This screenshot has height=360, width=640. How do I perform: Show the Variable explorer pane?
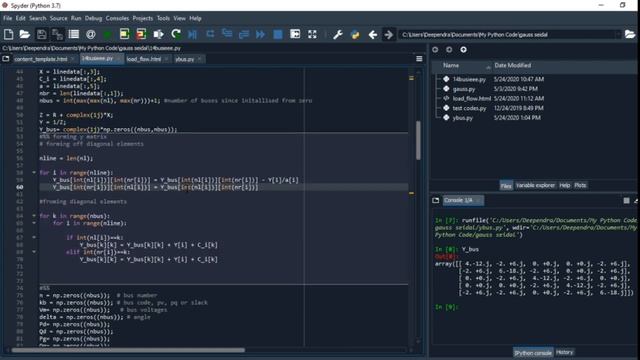point(535,186)
